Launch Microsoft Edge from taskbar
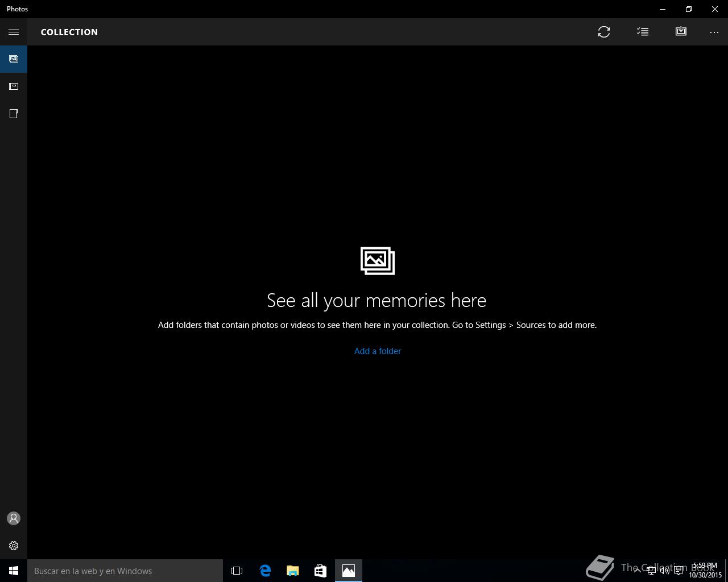 point(265,571)
